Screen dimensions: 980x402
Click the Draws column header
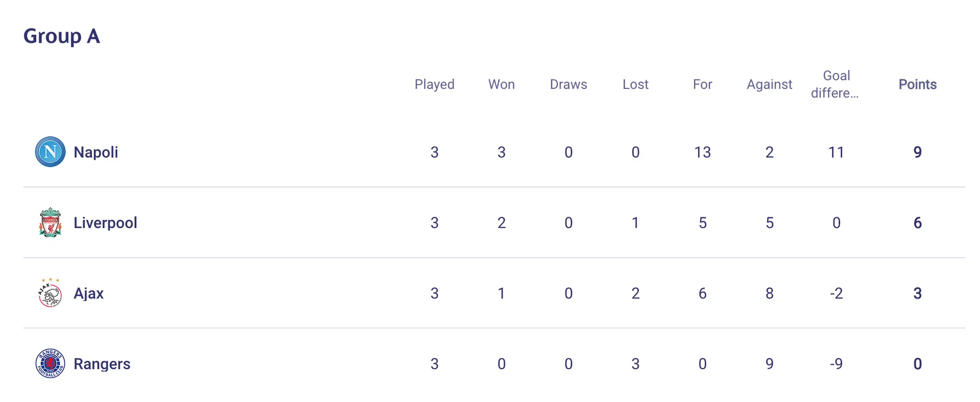(568, 84)
